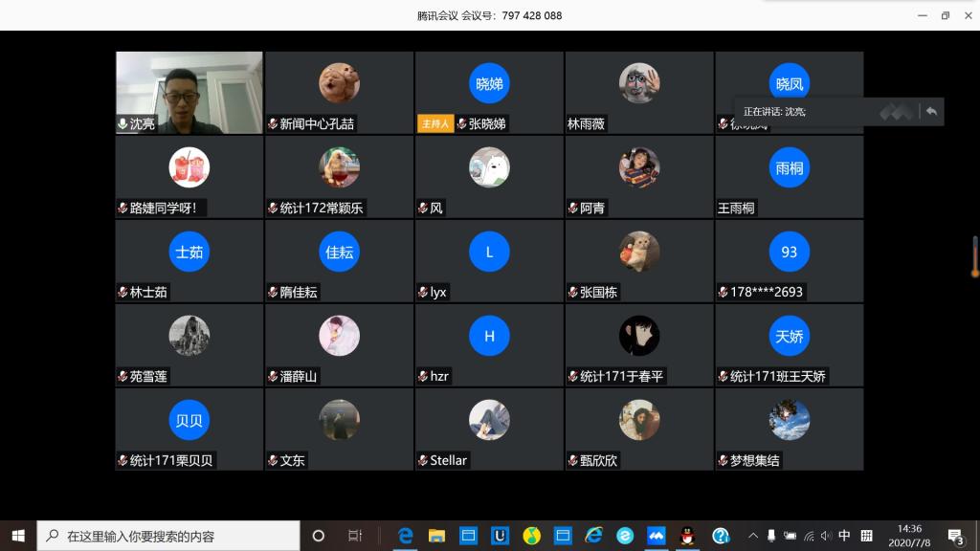Click the 主持人 host badge
Screen dimensions: 980x551
point(434,124)
